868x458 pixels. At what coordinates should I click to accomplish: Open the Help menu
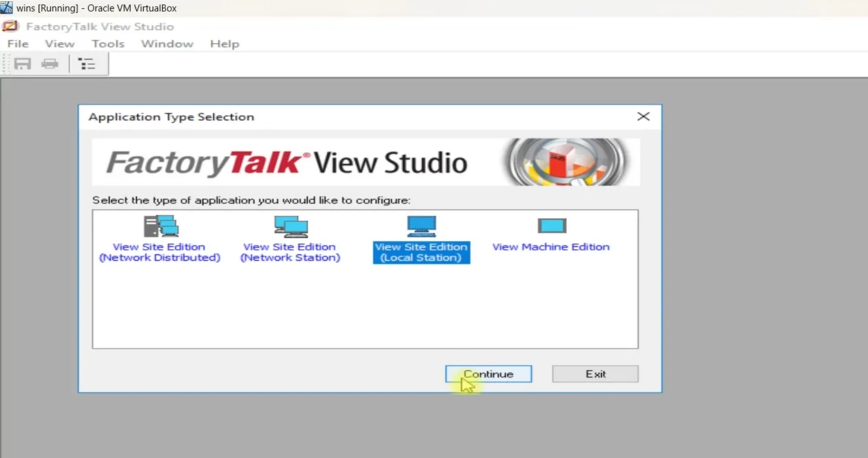pyautogui.click(x=225, y=44)
